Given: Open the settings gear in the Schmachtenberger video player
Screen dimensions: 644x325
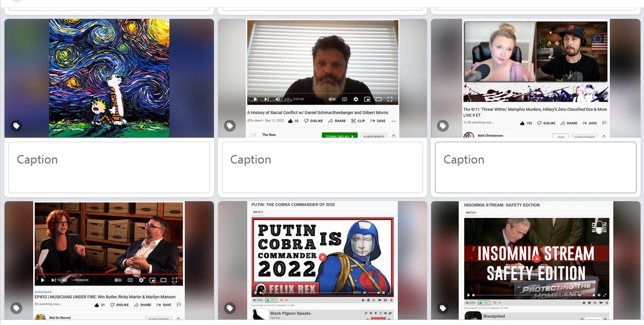Looking at the screenshot, I should click(x=356, y=99).
